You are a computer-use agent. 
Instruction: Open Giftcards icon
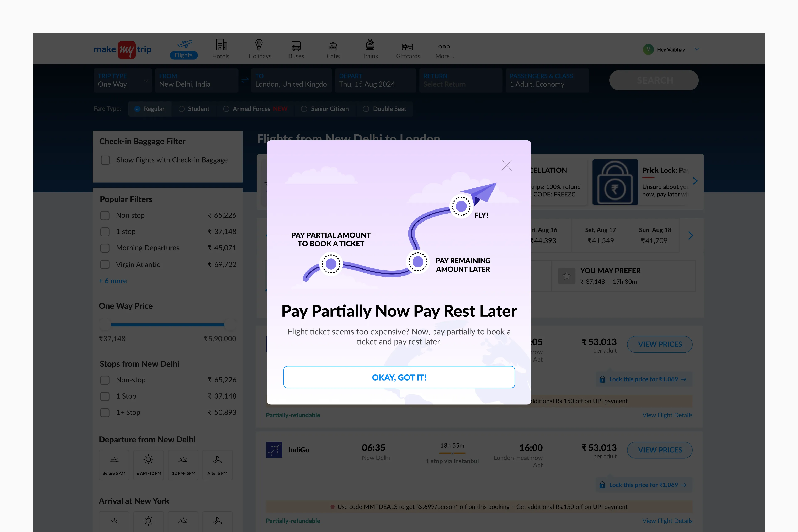click(x=408, y=47)
